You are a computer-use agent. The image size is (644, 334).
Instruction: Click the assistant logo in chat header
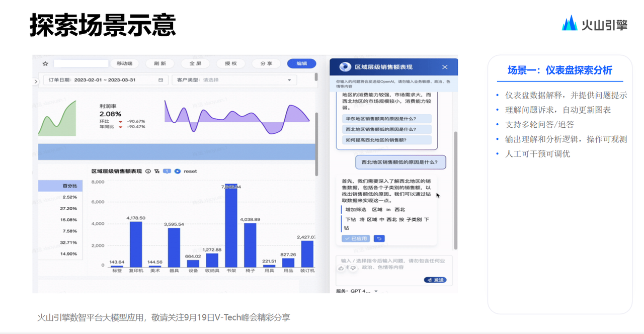click(x=345, y=67)
